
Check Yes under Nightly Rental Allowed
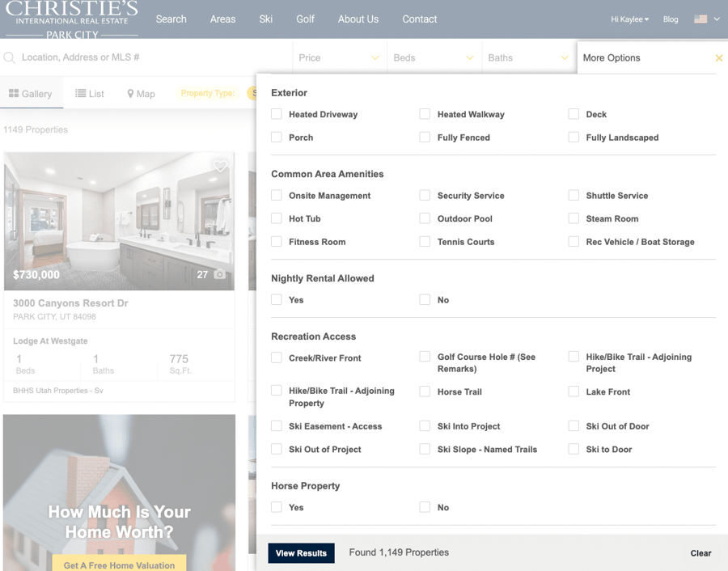point(276,299)
